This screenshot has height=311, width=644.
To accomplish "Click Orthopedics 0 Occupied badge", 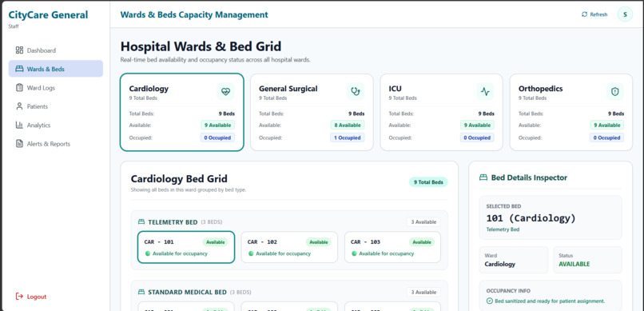I will 606,138.
